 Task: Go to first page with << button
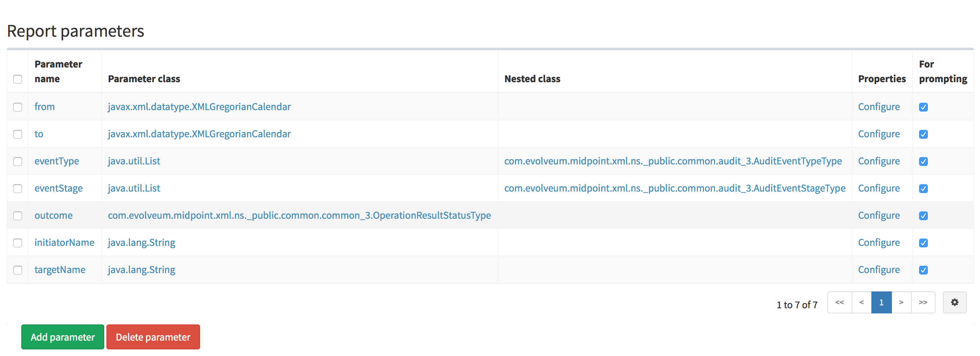click(x=839, y=302)
